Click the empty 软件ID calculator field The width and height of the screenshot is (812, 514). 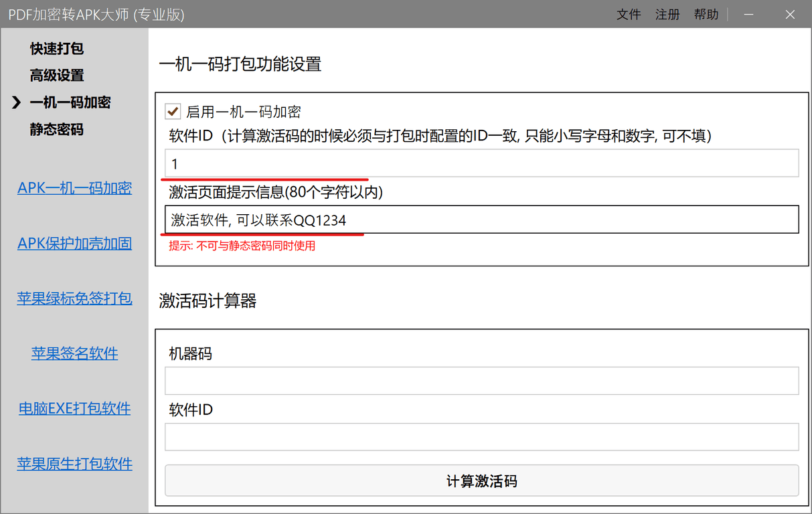pyautogui.click(x=481, y=436)
